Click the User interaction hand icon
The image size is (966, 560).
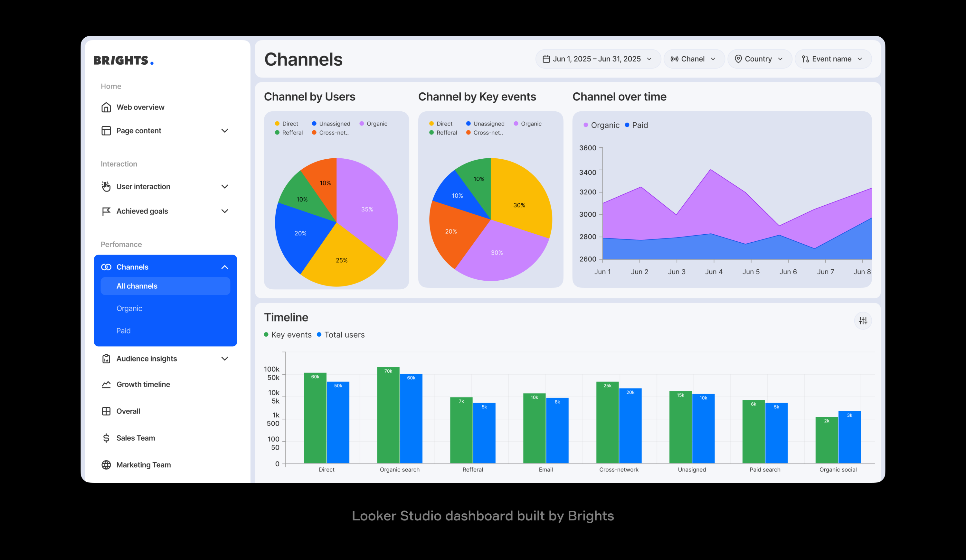[106, 187]
